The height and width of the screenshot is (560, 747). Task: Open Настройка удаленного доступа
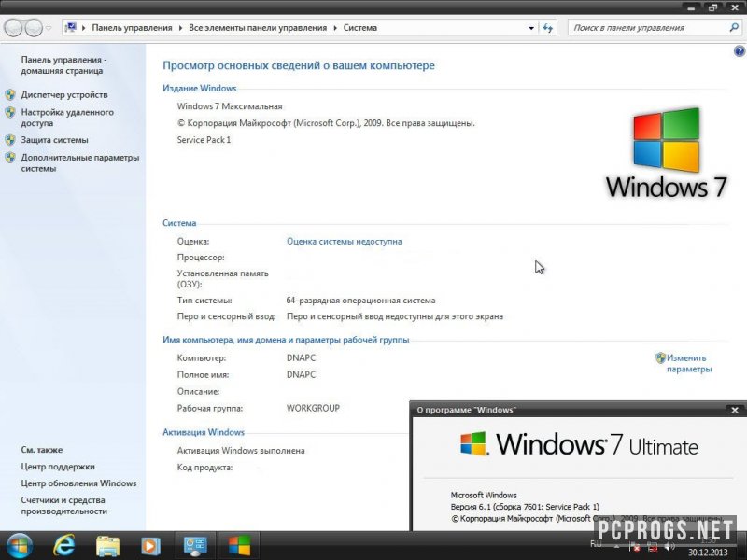[67, 118]
